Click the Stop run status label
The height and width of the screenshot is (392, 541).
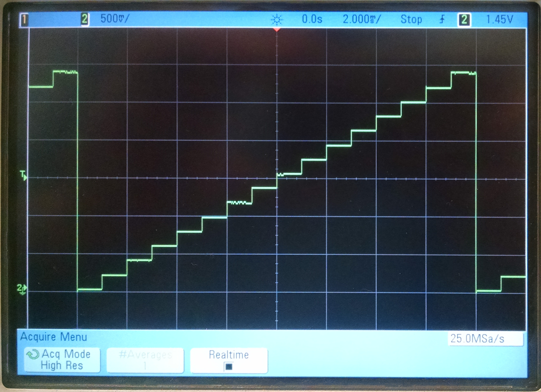point(411,19)
